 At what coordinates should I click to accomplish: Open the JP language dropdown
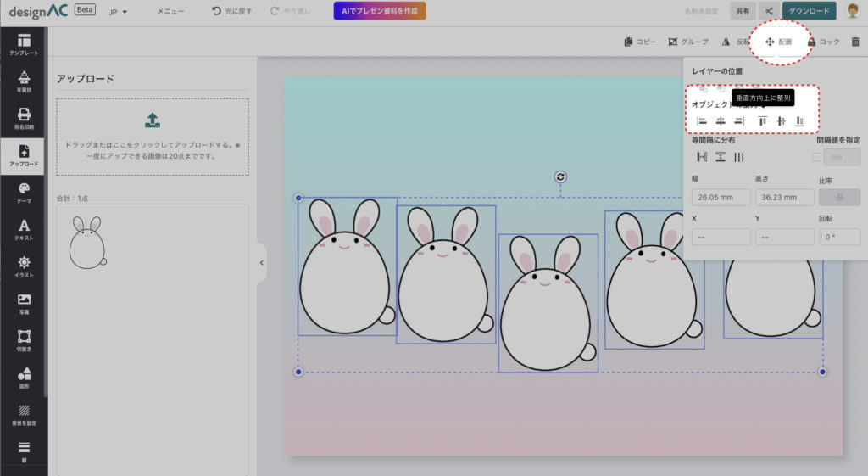tap(118, 12)
